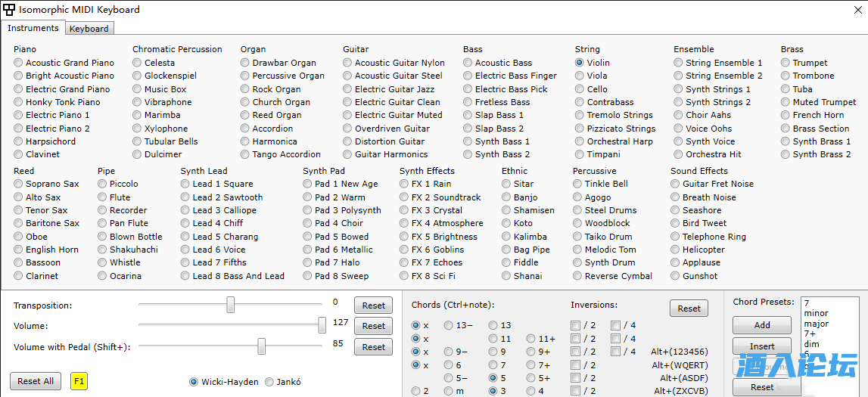Switch to the Keyboard tab

pos(89,29)
